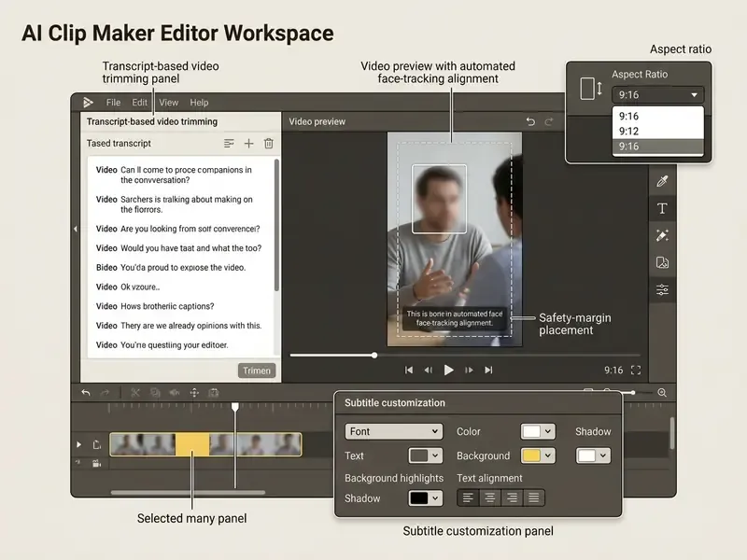This screenshot has width=747, height=560.
Task: Open the image/media insert tool
Action: (662, 262)
